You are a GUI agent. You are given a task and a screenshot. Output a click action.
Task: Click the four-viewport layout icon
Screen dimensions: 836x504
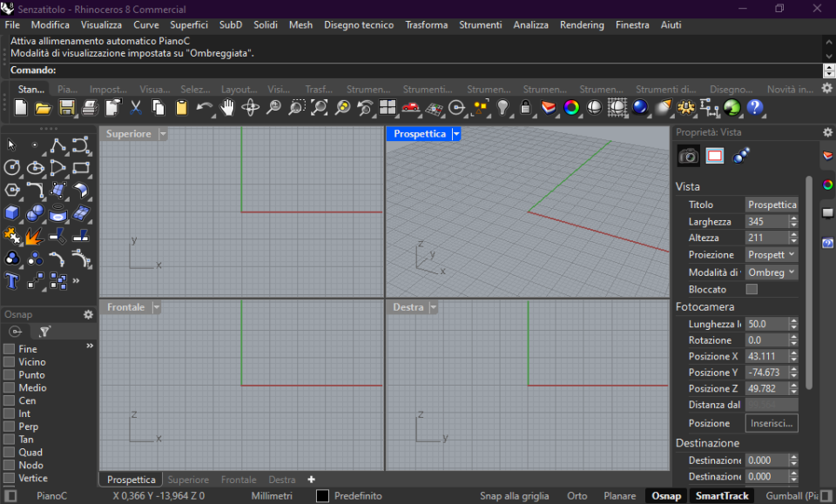tap(388, 108)
